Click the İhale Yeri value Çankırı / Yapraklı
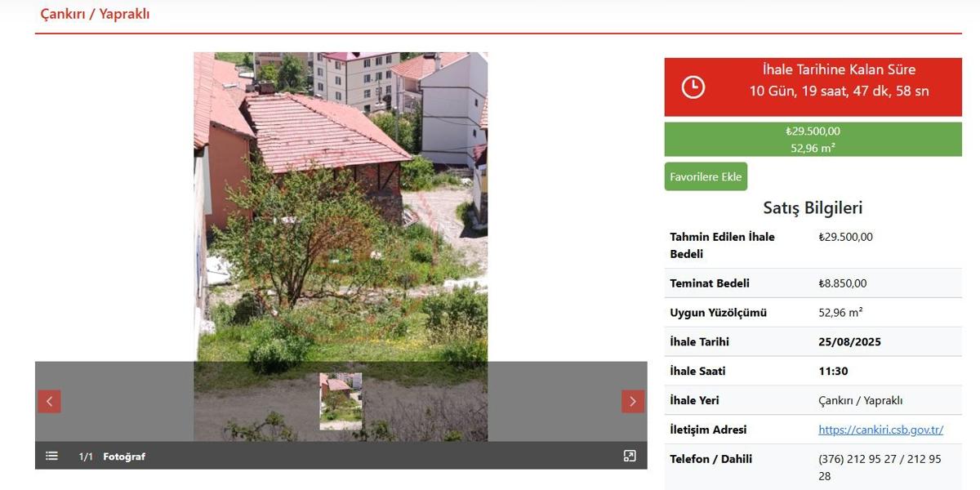Image resolution: width=980 pixels, height=490 pixels. coord(861,401)
